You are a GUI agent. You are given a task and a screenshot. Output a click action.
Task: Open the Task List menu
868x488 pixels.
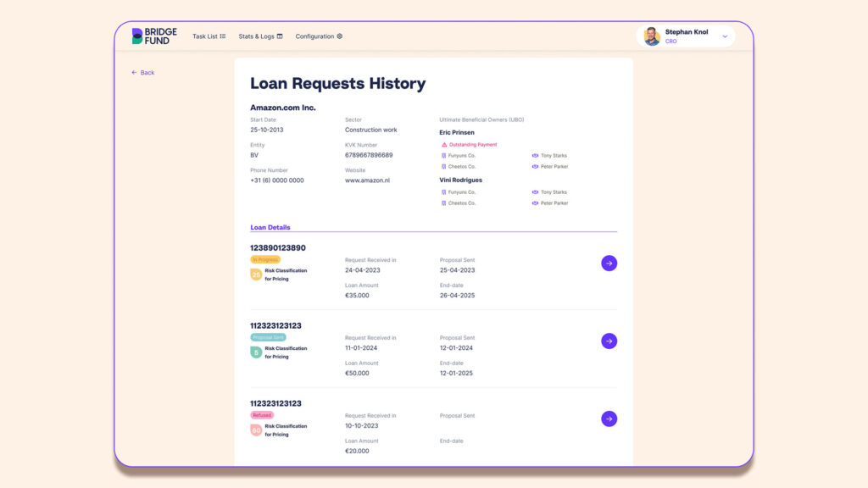click(x=209, y=36)
